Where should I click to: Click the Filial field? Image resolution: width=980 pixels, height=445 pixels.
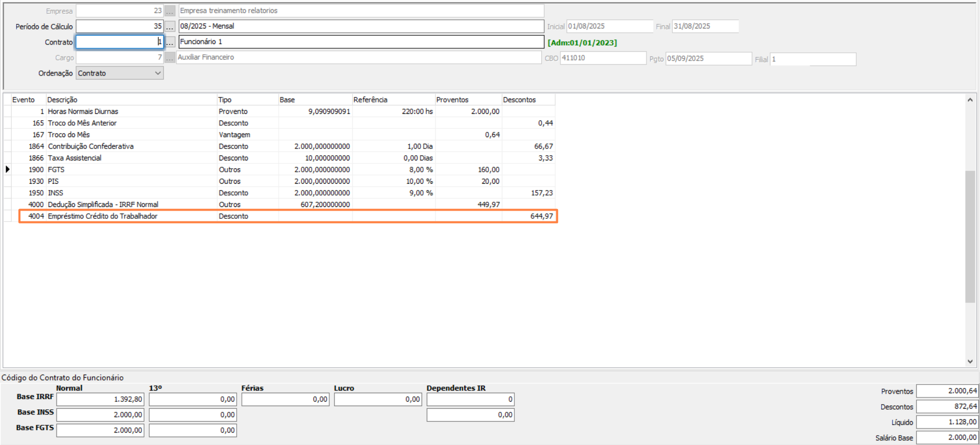(x=813, y=59)
